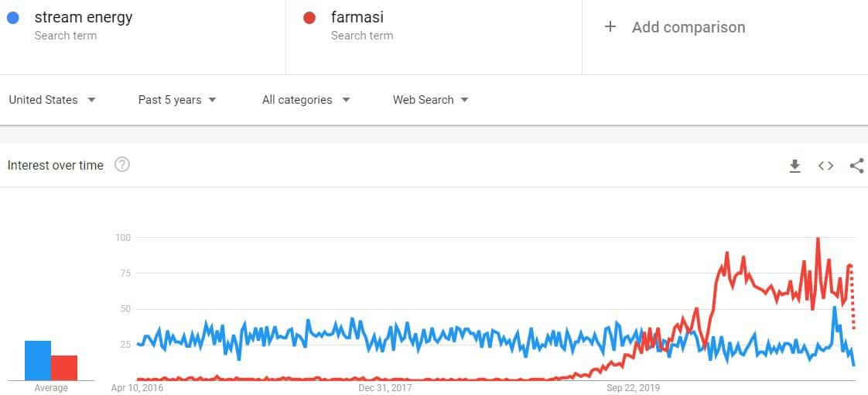Select the farmasi peak at 100
Screen dimensions: 868x395
[x=818, y=239]
